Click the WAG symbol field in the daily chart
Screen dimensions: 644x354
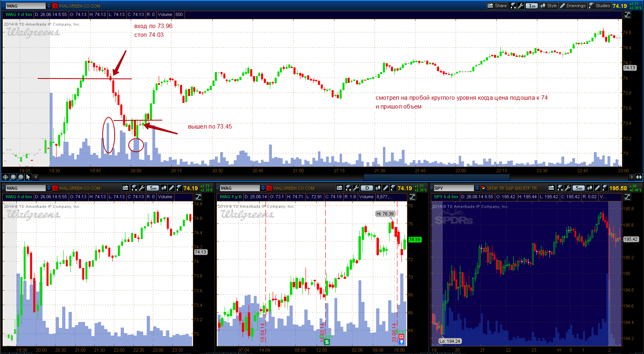pyautogui.click(x=239, y=188)
